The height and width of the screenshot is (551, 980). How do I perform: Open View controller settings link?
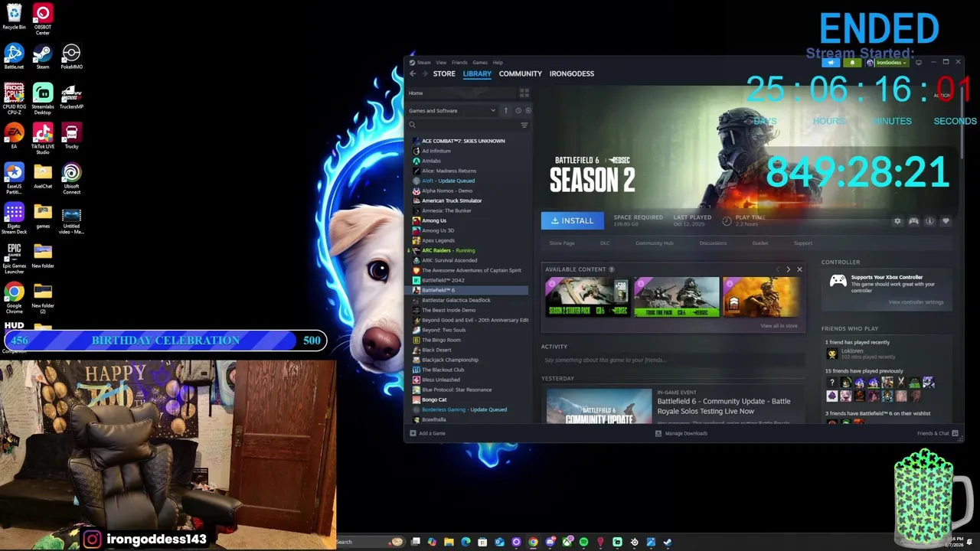point(916,302)
